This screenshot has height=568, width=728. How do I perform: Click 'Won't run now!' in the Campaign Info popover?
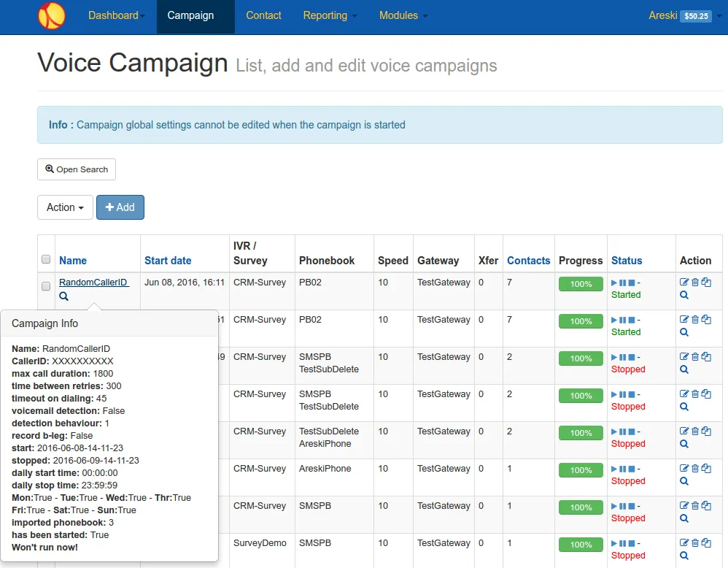(x=44, y=547)
